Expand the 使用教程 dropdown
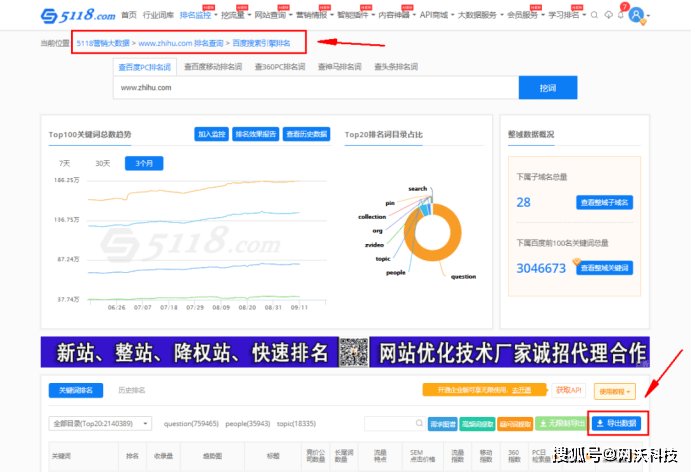692x472 pixels. [x=615, y=391]
